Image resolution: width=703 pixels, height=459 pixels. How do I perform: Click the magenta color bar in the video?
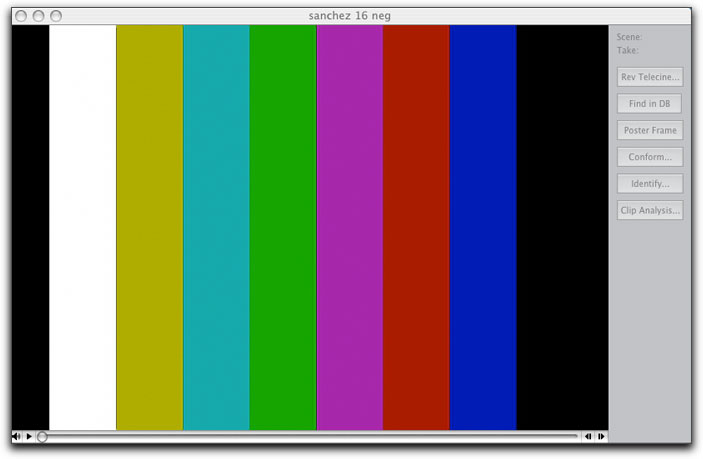click(350, 228)
